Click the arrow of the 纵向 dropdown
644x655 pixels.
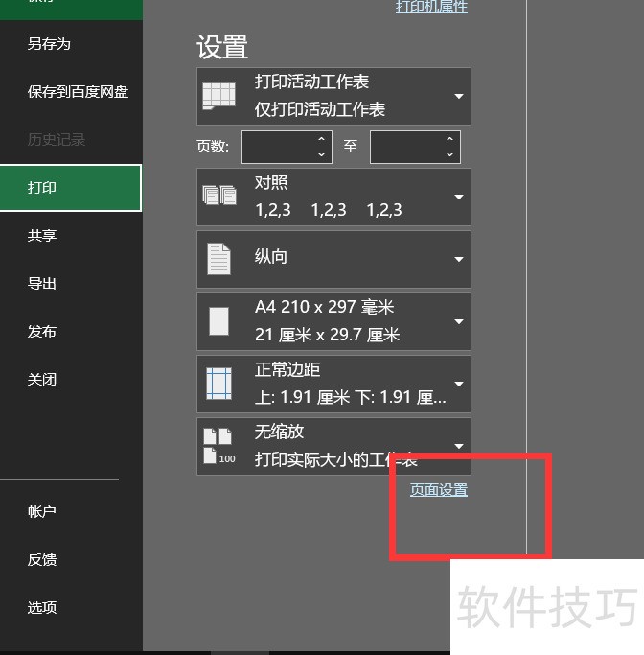pyautogui.click(x=459, y=259)
